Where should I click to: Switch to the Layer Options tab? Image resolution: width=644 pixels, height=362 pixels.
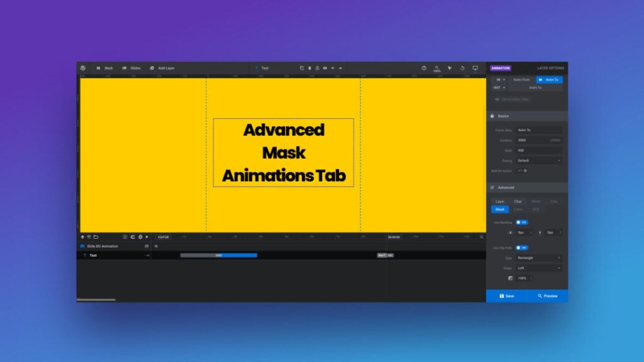[x=552, y=68]
